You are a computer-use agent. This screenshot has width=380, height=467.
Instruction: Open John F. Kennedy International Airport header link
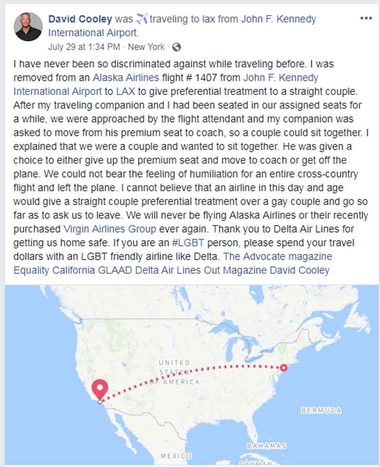tap(182, 26)
